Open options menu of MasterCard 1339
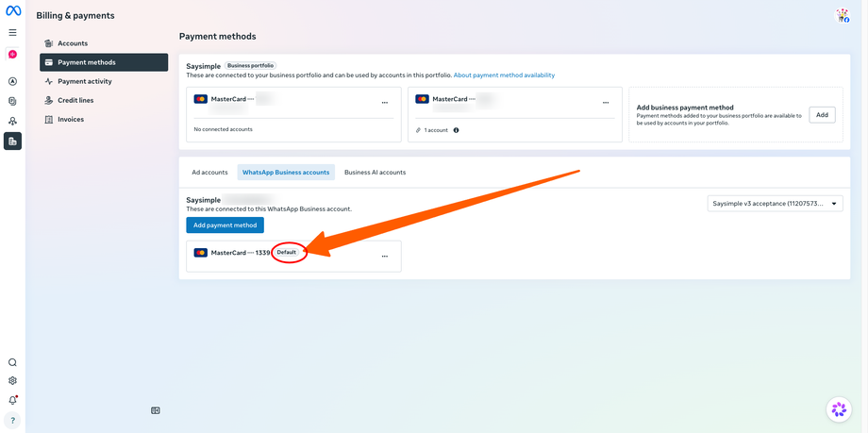The height and width of the screenshot is (433, 868). click(385, 257)
